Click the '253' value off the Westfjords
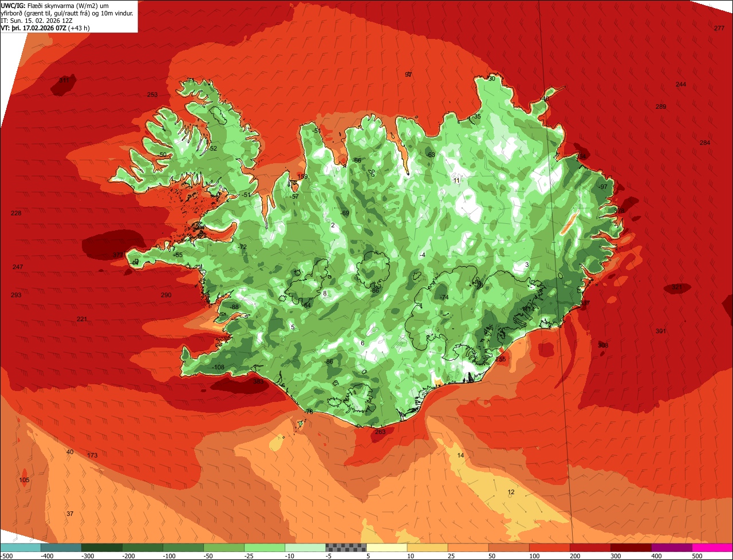 pos(152,95)
